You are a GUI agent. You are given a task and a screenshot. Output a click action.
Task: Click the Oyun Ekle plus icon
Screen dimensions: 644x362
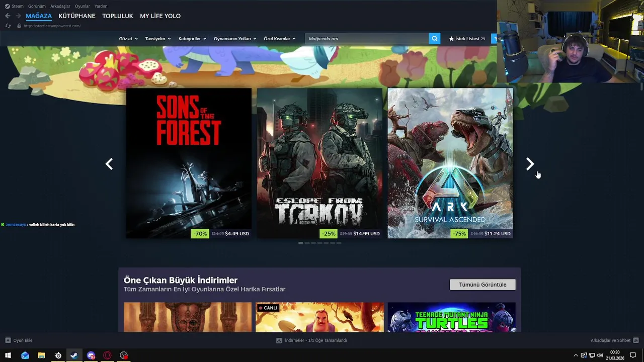tap(8, 340)
